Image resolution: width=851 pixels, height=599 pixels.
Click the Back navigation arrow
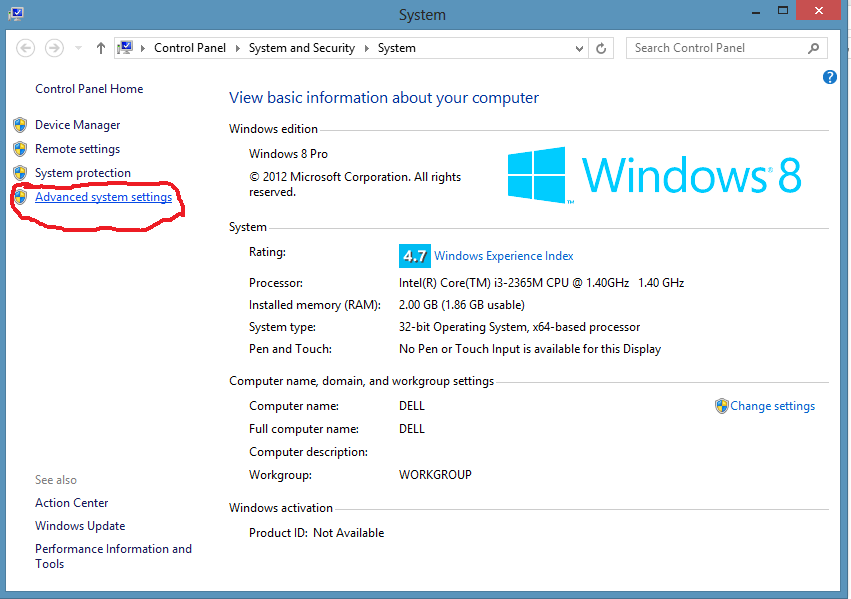click(x=26, y=48)
